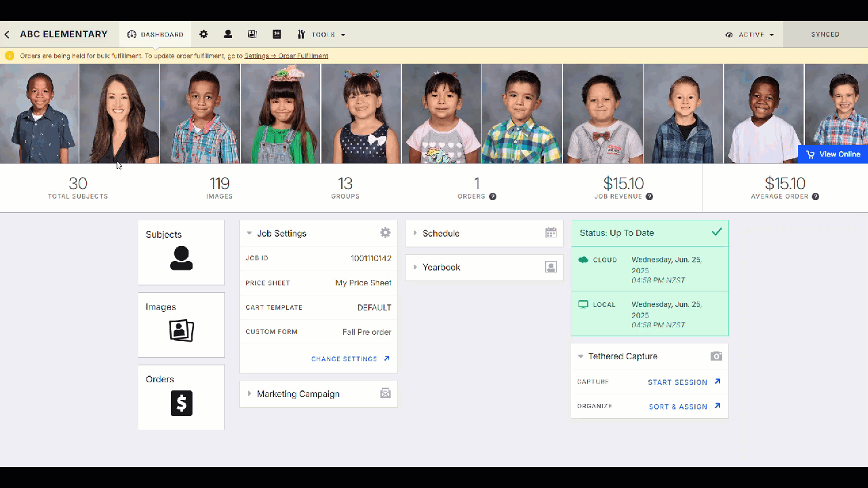Expand the Marketing Campaign panel
This screenshot has height=488, width=868.
(250, 394)
